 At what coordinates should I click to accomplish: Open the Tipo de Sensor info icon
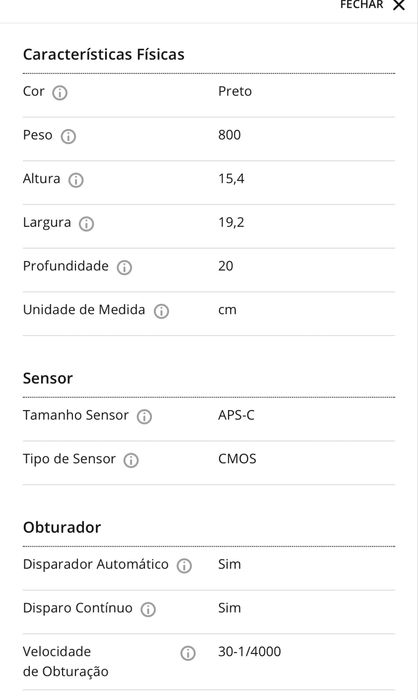tap(131, 461)
